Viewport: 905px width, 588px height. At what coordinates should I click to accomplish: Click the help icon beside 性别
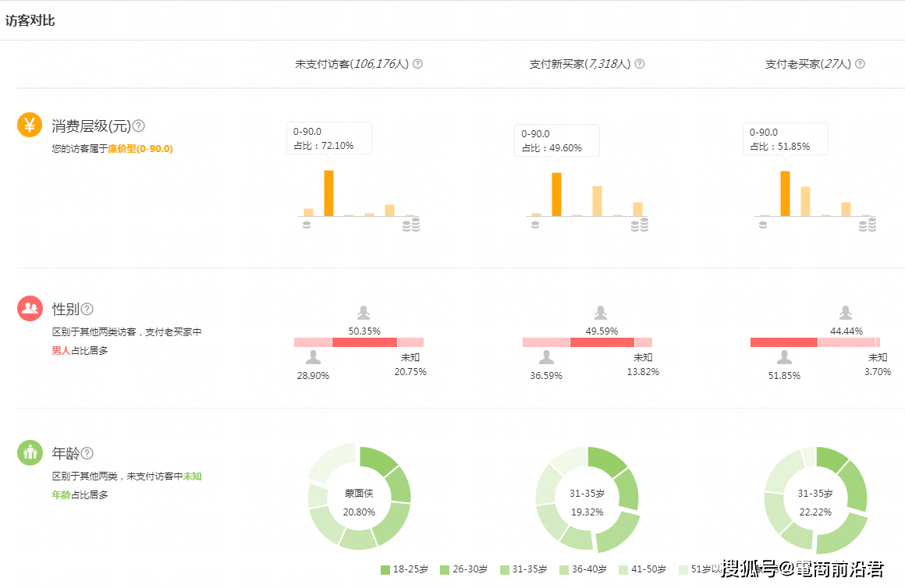87,309
